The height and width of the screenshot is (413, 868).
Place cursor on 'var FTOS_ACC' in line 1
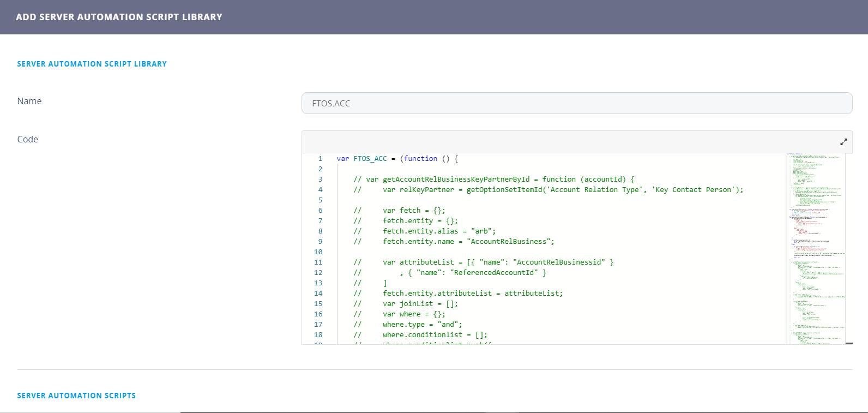pos(361,159)
